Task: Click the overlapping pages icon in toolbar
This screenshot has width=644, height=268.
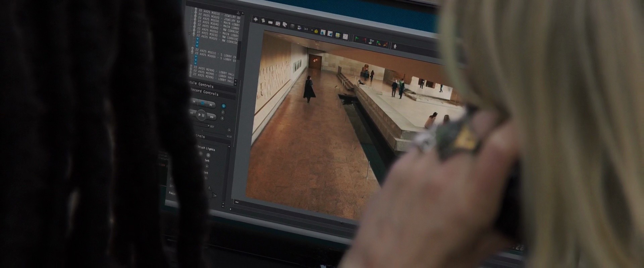Action: (x=285, y=24)
